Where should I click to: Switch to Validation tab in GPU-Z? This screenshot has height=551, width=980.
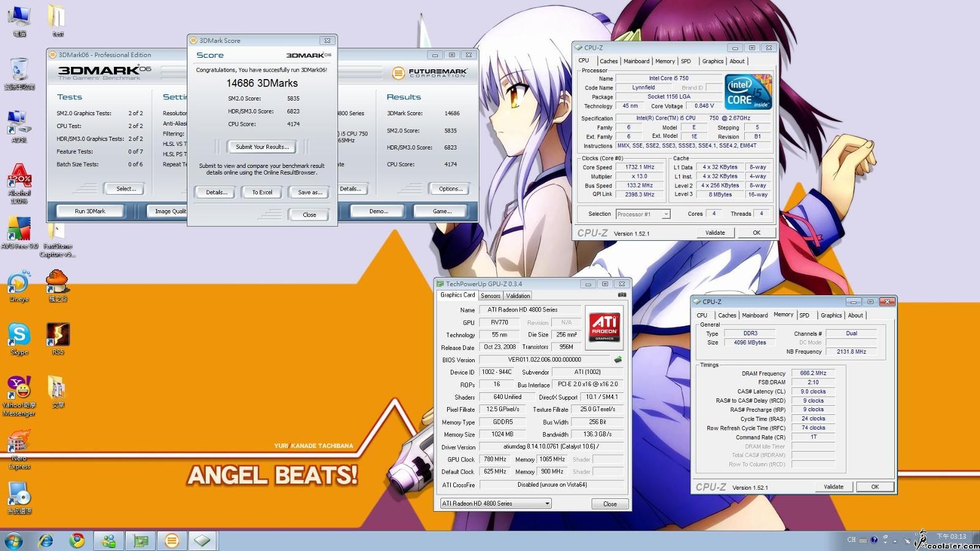tap(518, 295)
